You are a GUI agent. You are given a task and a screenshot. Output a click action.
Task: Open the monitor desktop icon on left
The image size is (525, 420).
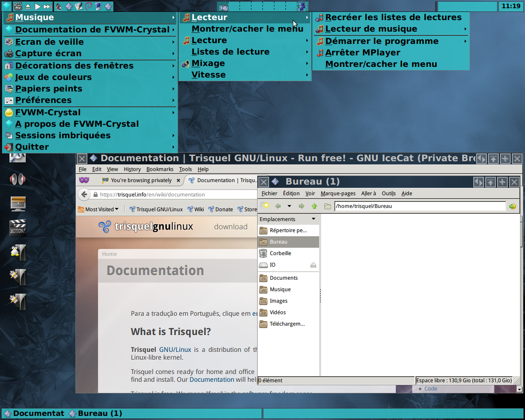point(18,204)
